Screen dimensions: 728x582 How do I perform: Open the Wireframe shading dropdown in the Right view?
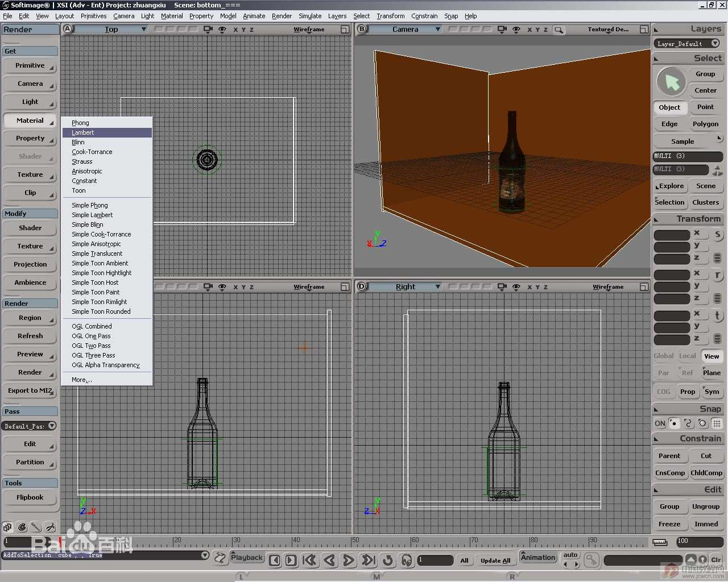pyautogui.click(x=608, y=287)
